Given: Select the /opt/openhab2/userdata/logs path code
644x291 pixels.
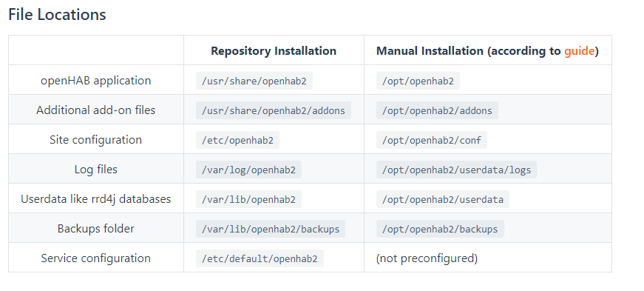Looking at the screenshot, I should click(x=456, y=170).
